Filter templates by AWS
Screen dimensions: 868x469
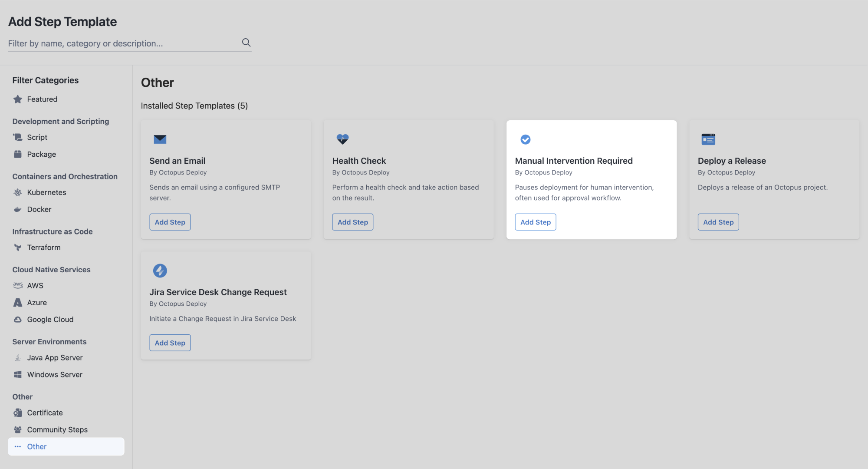pos(66,285)
